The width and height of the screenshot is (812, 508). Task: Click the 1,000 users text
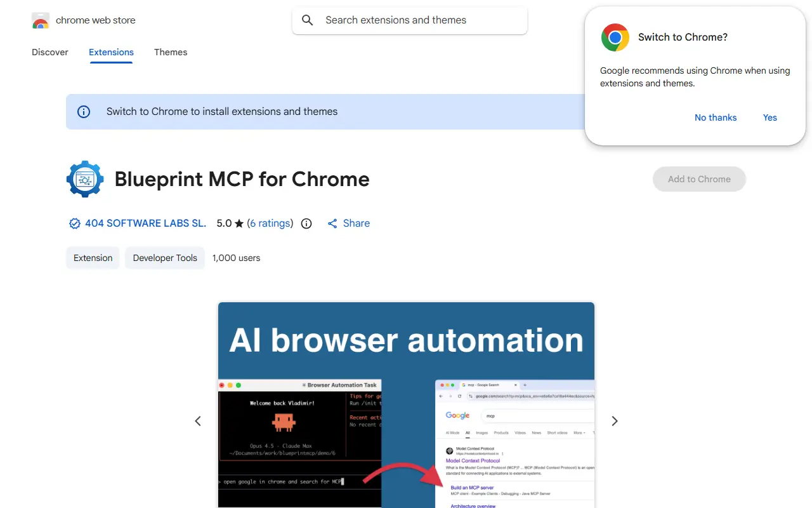click(x=236, y=258)
